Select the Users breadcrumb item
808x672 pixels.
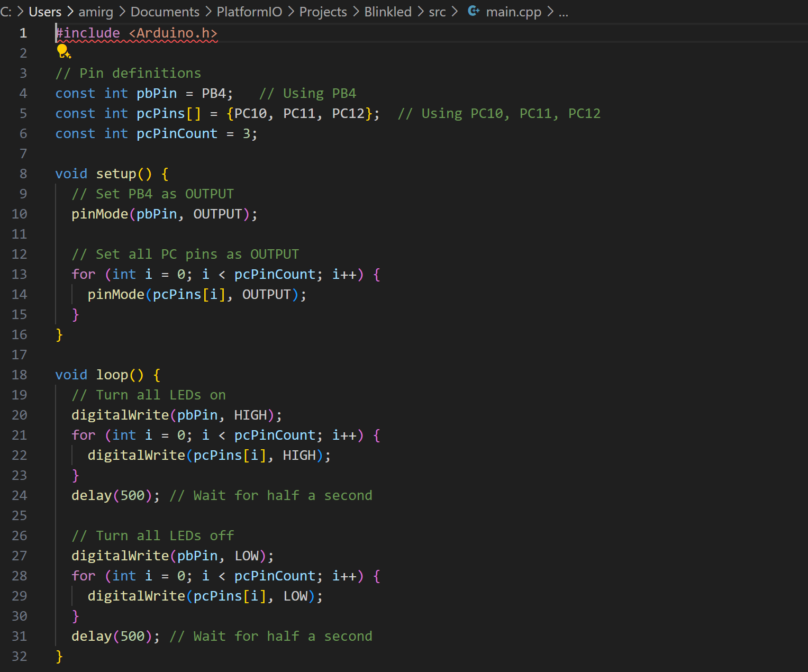[44, 11]
